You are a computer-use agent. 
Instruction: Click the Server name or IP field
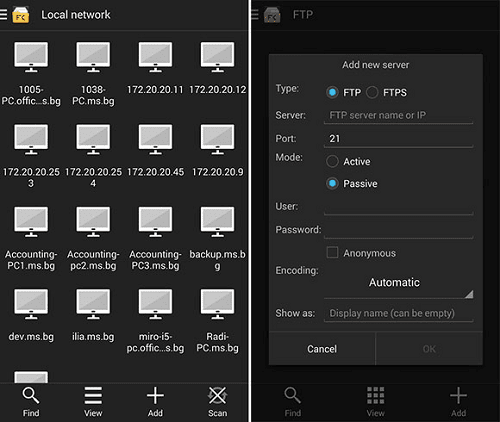tap(399, 115)
